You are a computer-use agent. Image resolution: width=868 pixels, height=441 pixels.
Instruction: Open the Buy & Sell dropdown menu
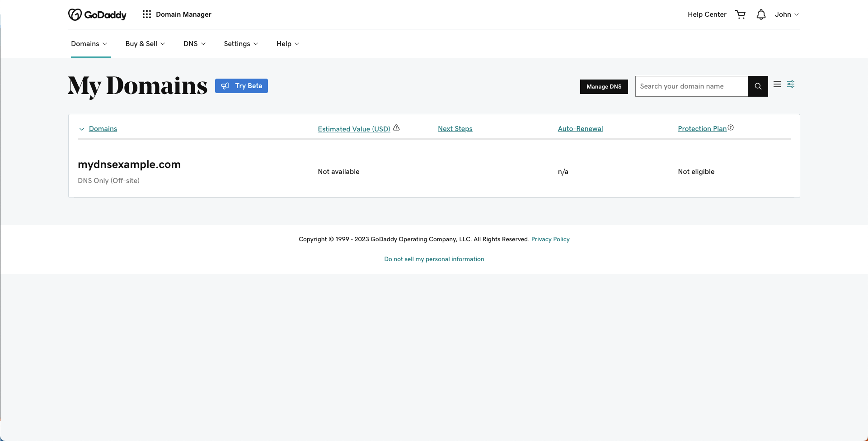point(145,44)
